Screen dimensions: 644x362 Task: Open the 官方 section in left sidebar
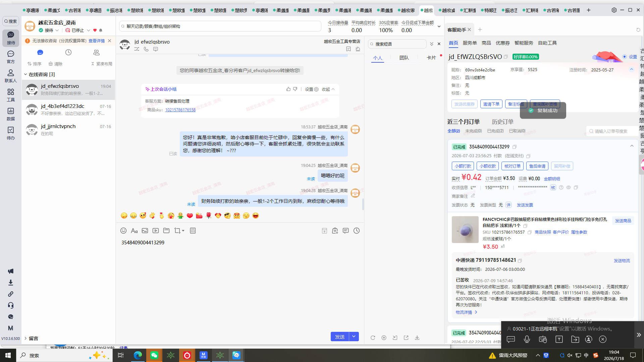click(11, 57)
